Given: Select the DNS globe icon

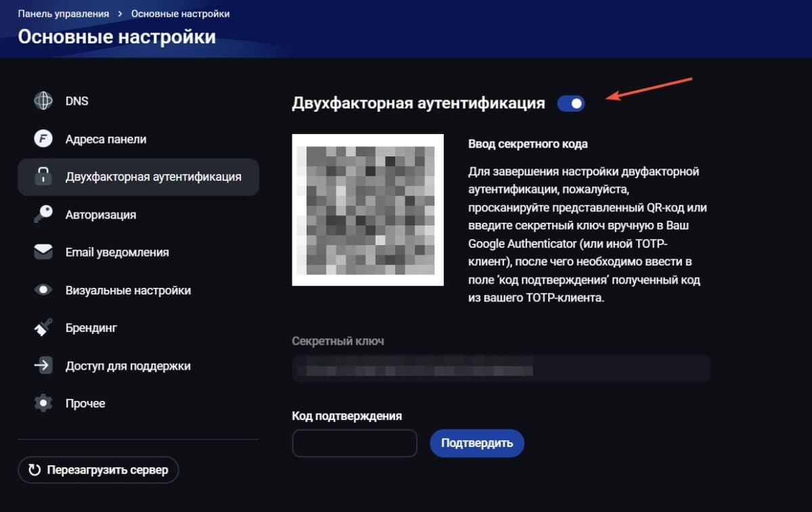Looking at the screenshot, I should [43, 100].
